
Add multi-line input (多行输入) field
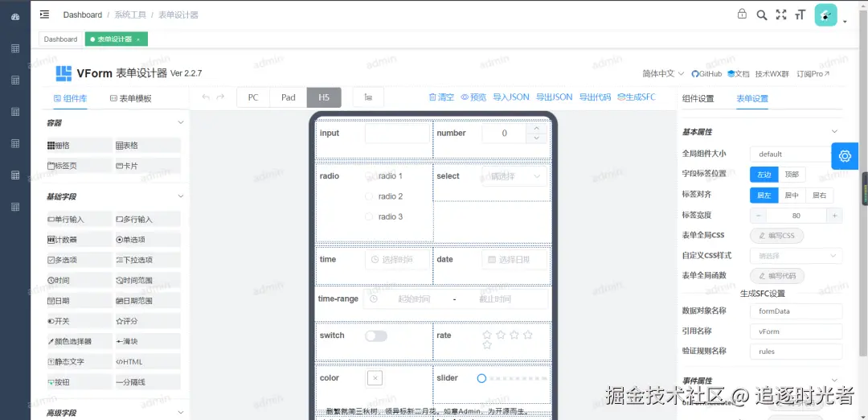[x=147, y=220]
